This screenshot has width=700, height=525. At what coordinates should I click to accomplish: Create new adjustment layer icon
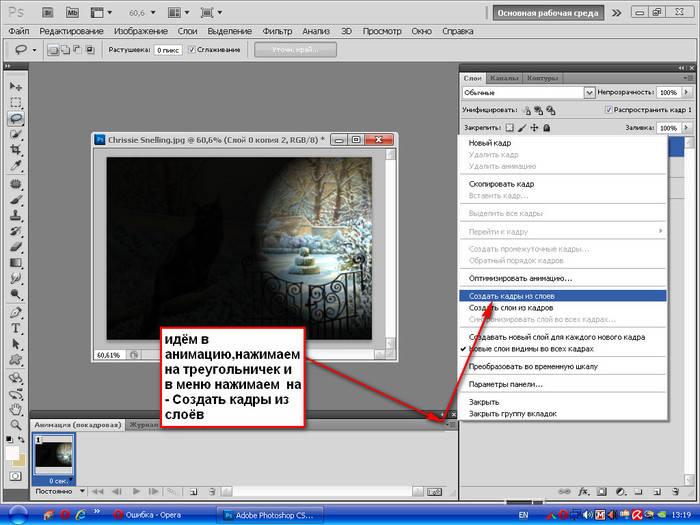pyautogui.click(x=621, y=492)
